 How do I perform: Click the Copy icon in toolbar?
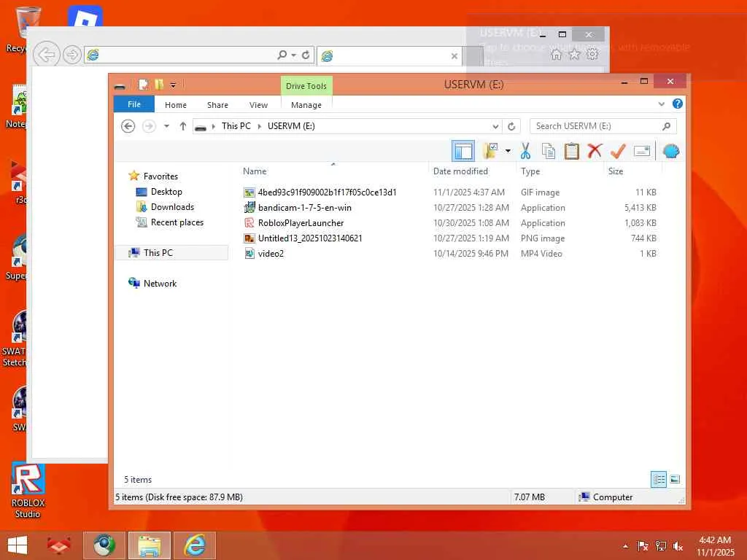(549, 152)
